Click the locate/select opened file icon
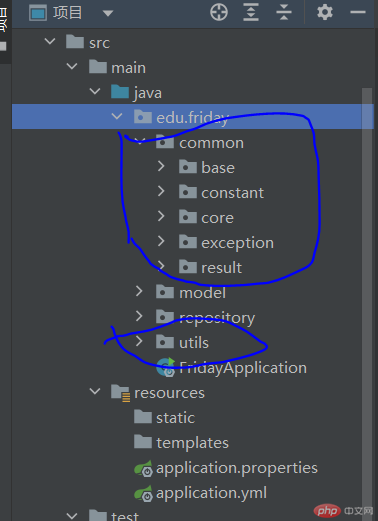The width and height of the screenshot is (378, 521). coord(219,13)
